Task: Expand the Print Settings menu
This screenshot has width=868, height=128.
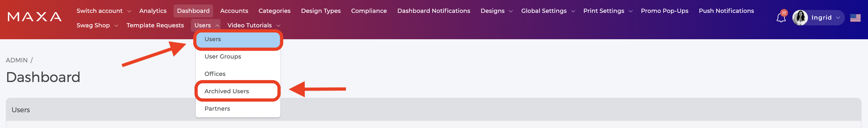Action: click(x=607, y=11)
